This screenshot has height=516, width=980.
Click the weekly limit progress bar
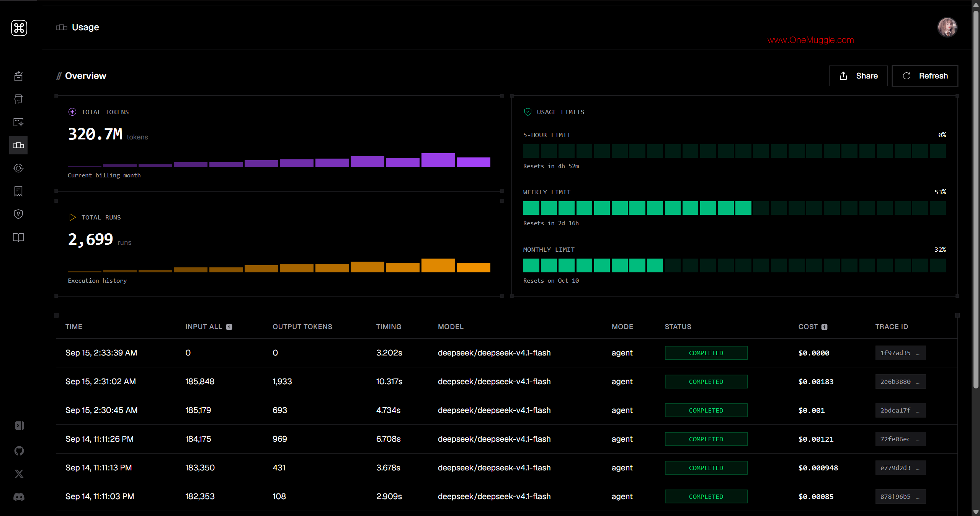(x=734, y=208)
